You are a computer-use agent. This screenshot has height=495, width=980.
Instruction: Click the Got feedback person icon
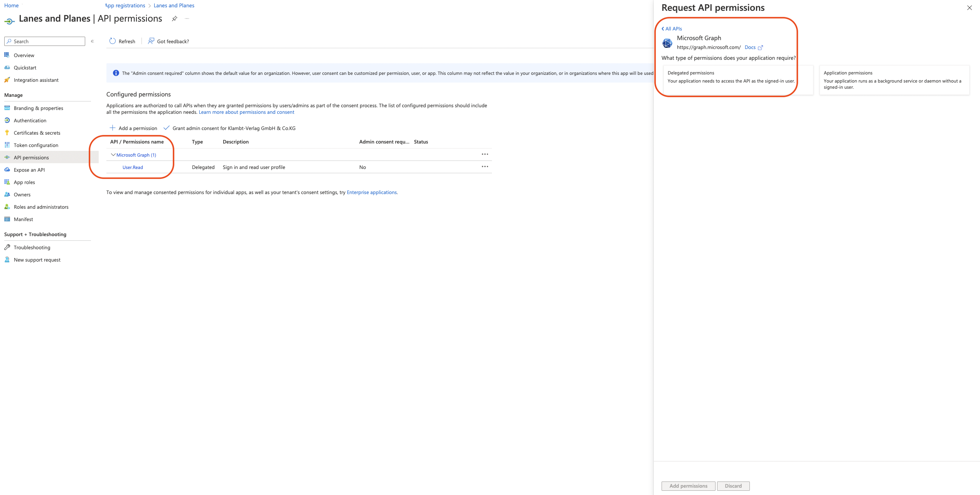point(151,41)
